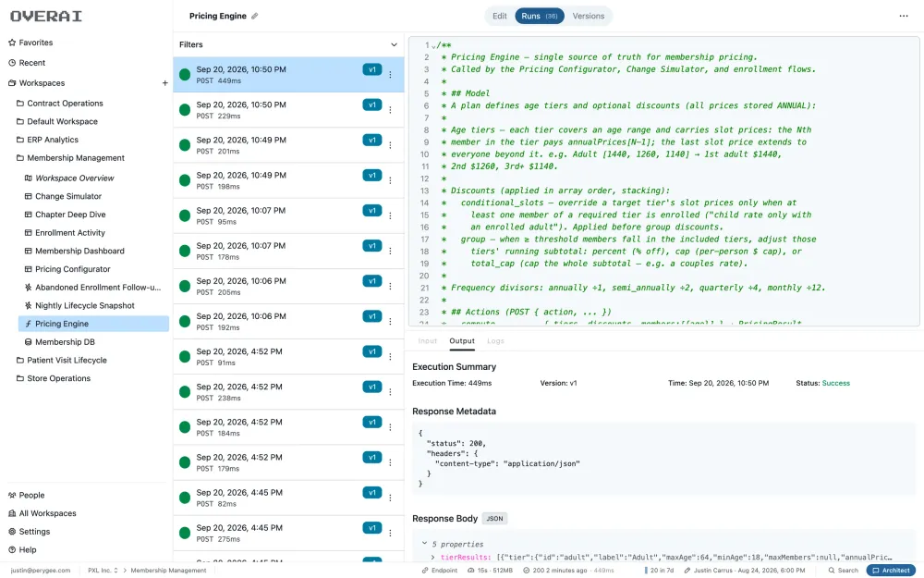Screen dimensions: 924x578
Task: Open Favorites via the star icon
Action: click(x=12, y=43)
